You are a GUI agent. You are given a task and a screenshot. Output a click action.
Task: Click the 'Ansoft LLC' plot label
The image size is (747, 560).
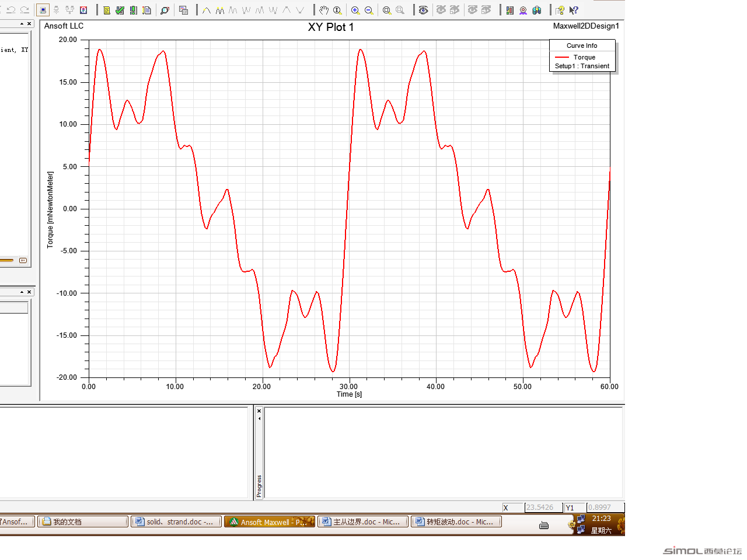64,26
